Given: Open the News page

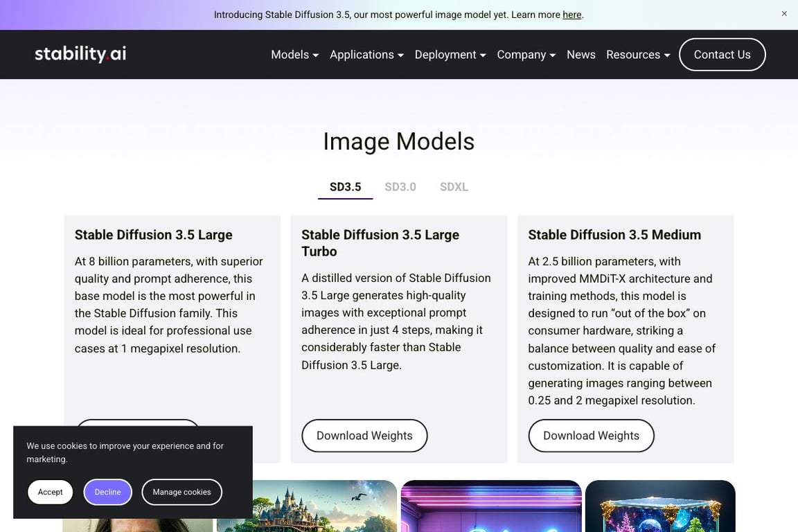Looking at the screenshot, I should coord(580,55).
